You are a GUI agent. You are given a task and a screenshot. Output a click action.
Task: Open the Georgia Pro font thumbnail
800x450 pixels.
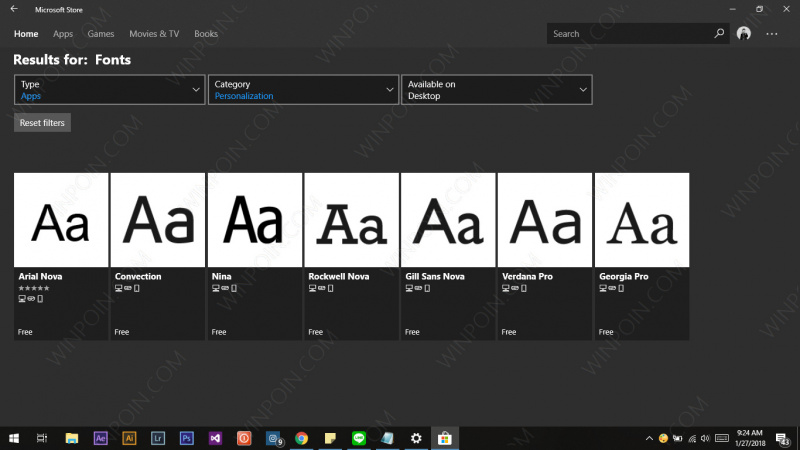coord(642,220)
